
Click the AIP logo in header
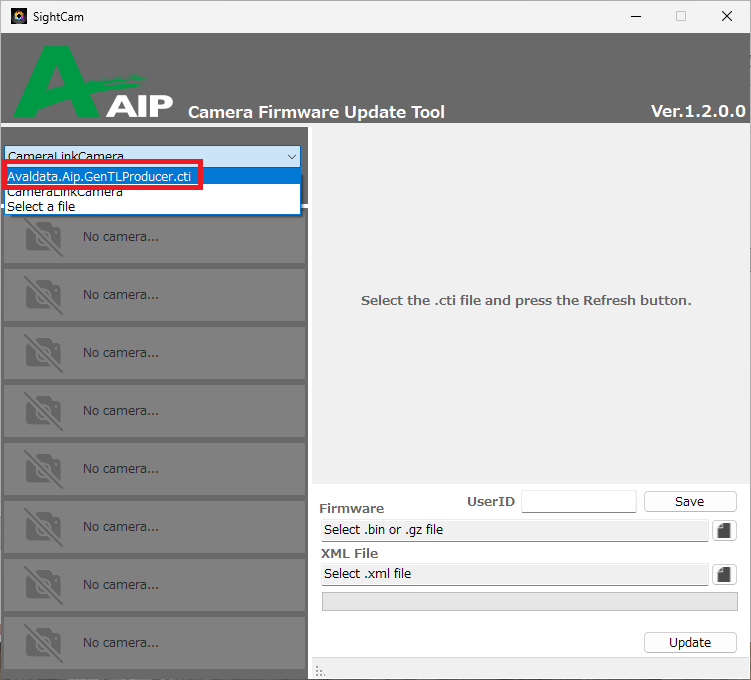[92, 82]
